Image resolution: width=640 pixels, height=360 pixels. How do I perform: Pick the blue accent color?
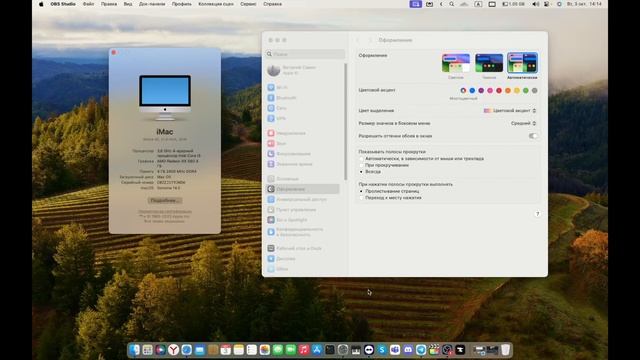[x=472, y=91]
